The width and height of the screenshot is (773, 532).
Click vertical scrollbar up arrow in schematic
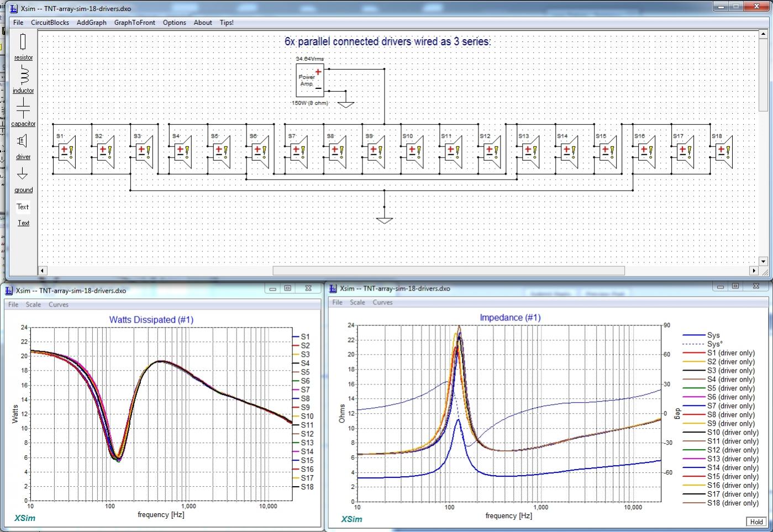[764, 35]
